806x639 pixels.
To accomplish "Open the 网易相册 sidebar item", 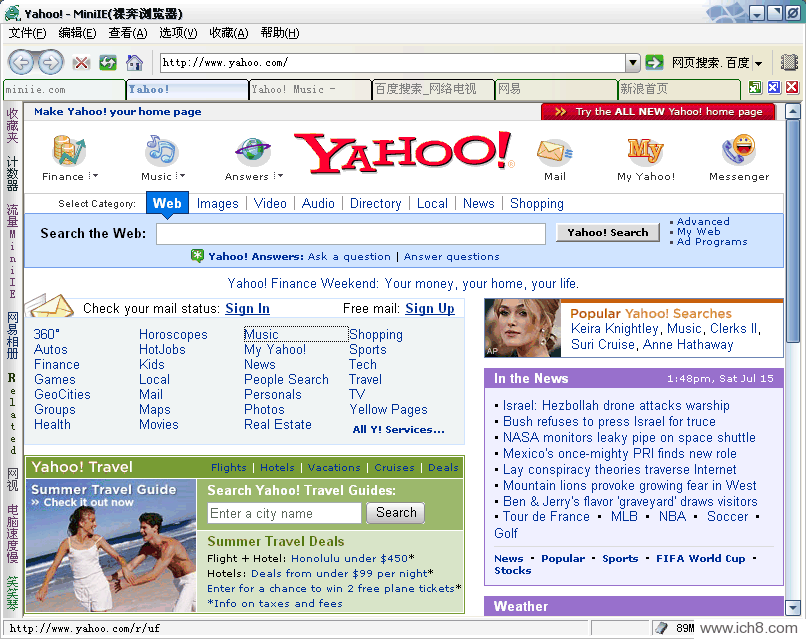I will coord(12,335).
